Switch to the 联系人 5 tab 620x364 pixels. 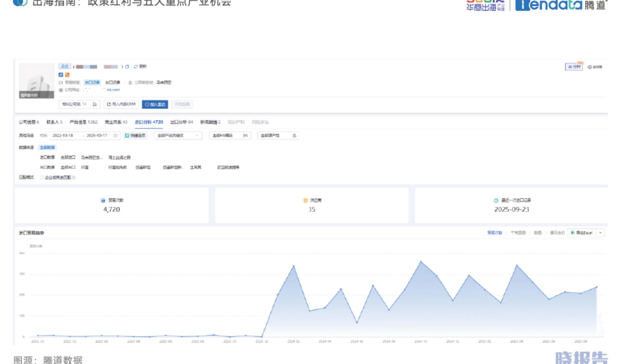pyautogui.click(x=54, y=122)
